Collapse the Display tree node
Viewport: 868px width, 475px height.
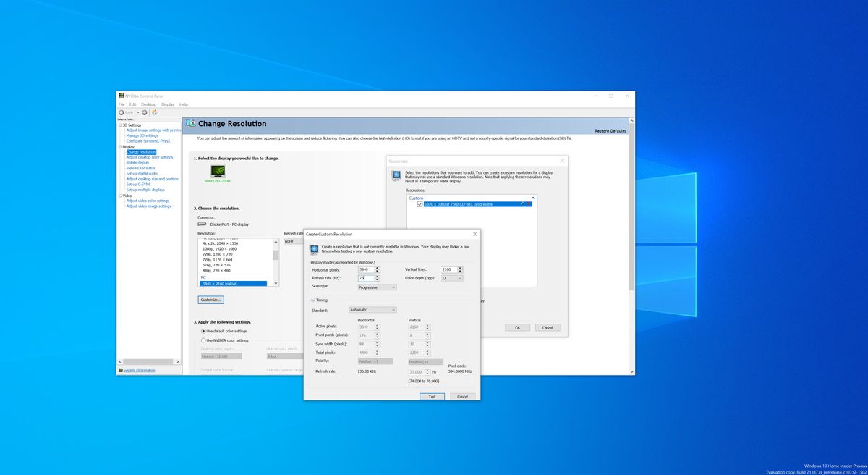[x=120, y=146]
